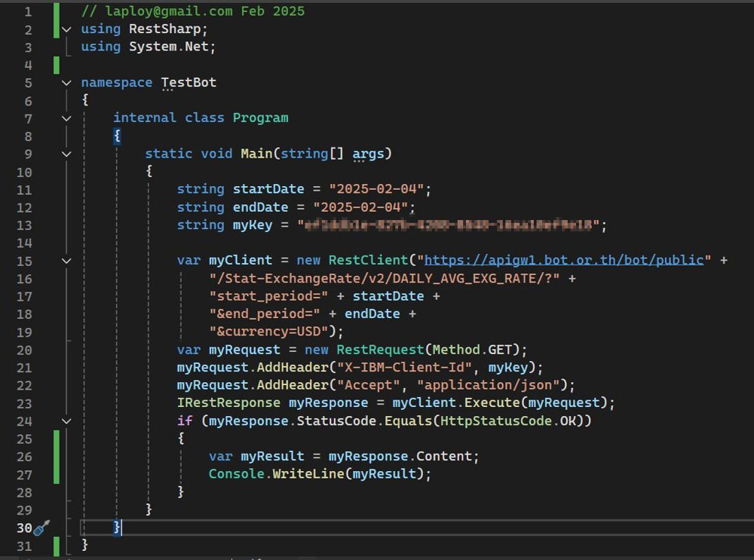Screen dimensions: 754x560
Task: Collapse the namespace TestBot block
Action: [x=66, y=83]
